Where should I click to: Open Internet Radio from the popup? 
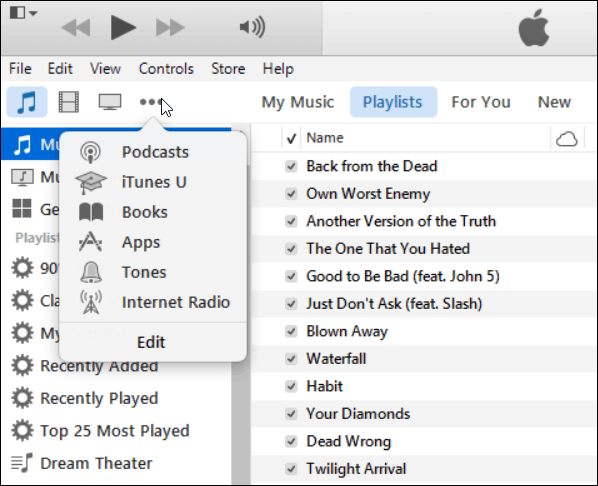tap(176, 302)
